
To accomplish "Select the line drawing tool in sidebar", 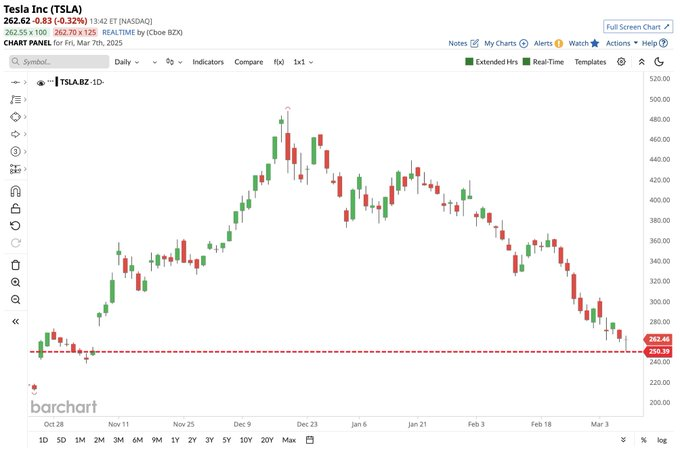I will coord(16,82).
